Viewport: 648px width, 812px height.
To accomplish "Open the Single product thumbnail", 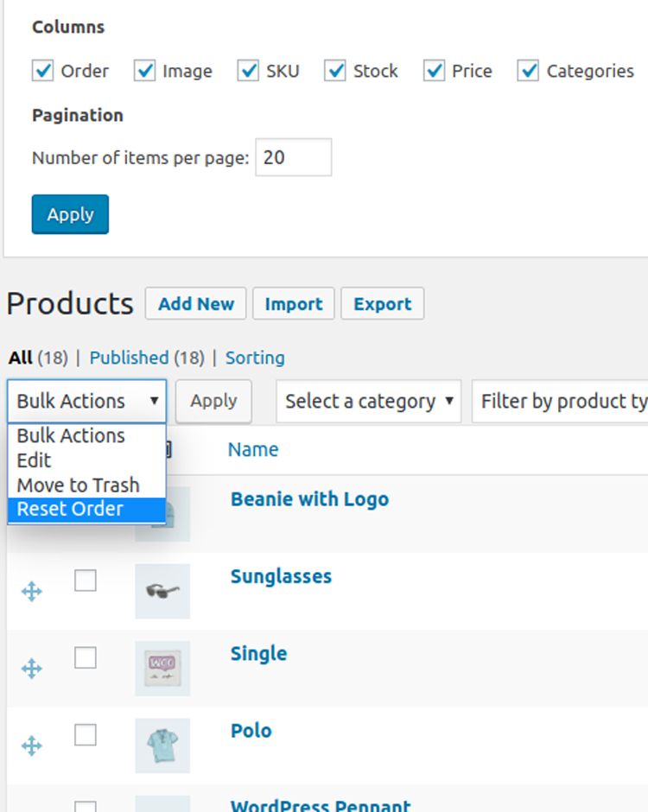I will click(x=162, y=669).
